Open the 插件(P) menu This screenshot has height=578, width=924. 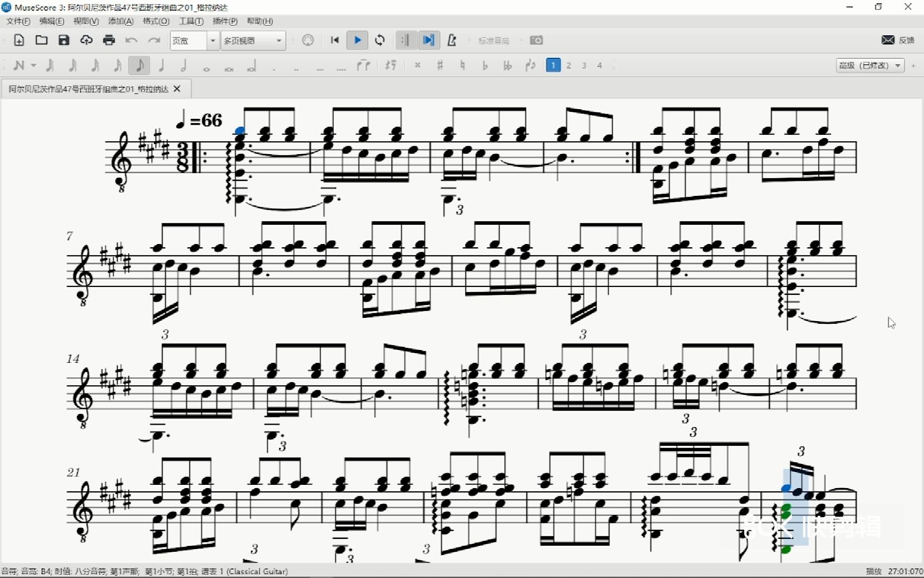coord(225,21)
